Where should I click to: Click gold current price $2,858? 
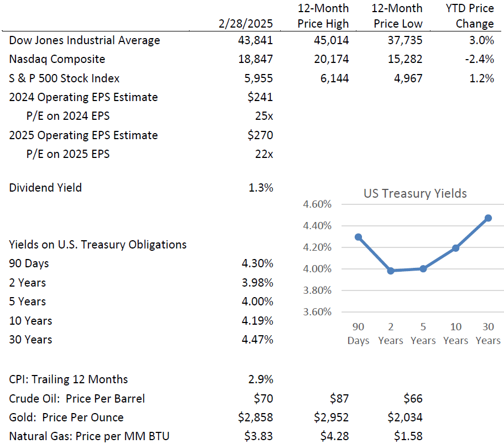pyautogui.click(x=255, y=417)
